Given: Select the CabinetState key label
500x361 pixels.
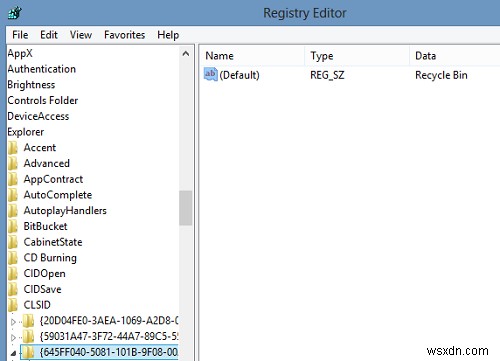Looking at the screenshot, I should coord(53,242).
